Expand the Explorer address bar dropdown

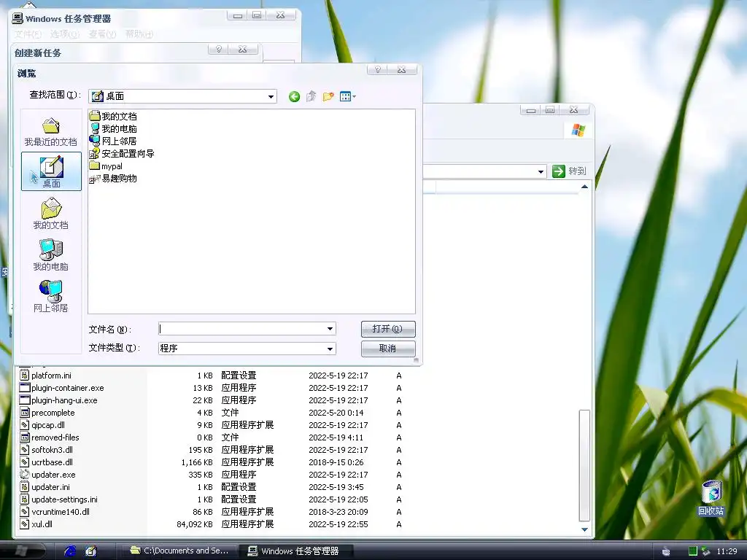pyautogui.click(x=541, y=171)
